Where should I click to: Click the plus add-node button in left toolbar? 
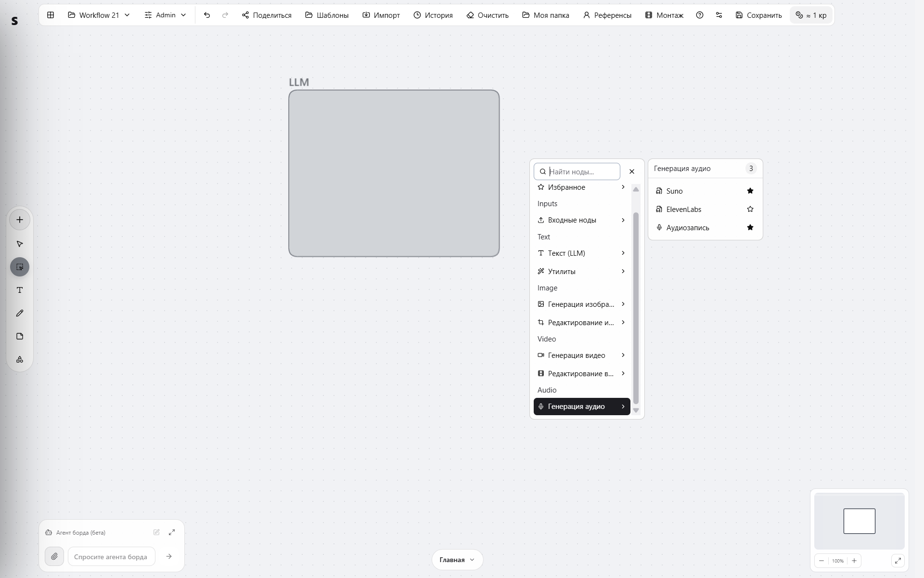[x=20, y=220]
